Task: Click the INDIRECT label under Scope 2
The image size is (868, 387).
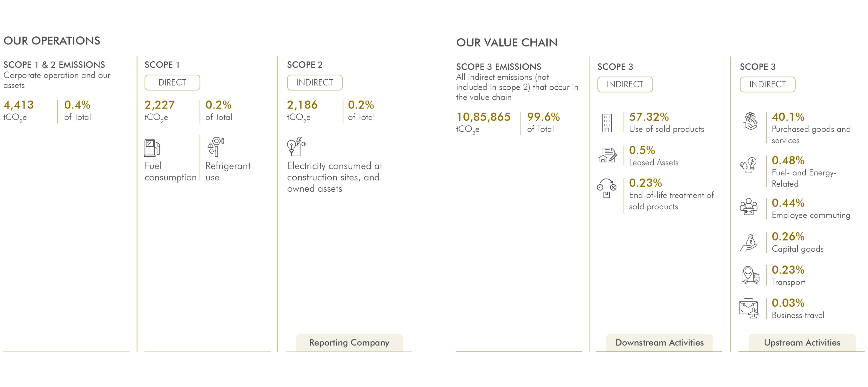Action: tap(315, 82)
